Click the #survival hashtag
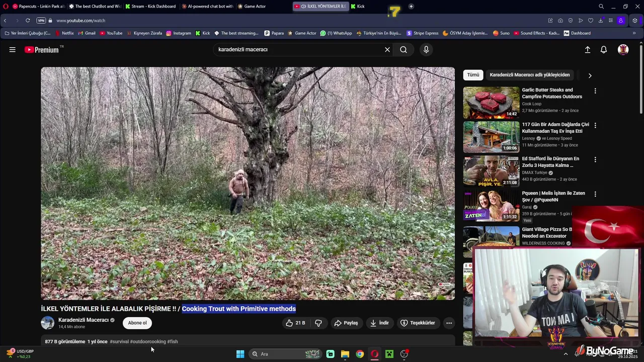644x362 pixels. click(119, 341)
